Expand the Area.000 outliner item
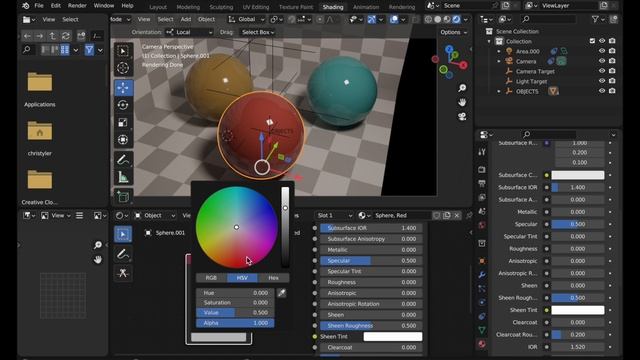Image resolution: width=640 pixels, height=360 pixels. click(499, 51)
